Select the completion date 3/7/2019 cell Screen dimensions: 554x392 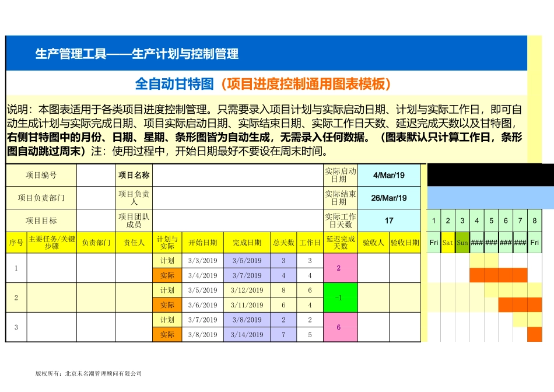[x=247, y=275]
